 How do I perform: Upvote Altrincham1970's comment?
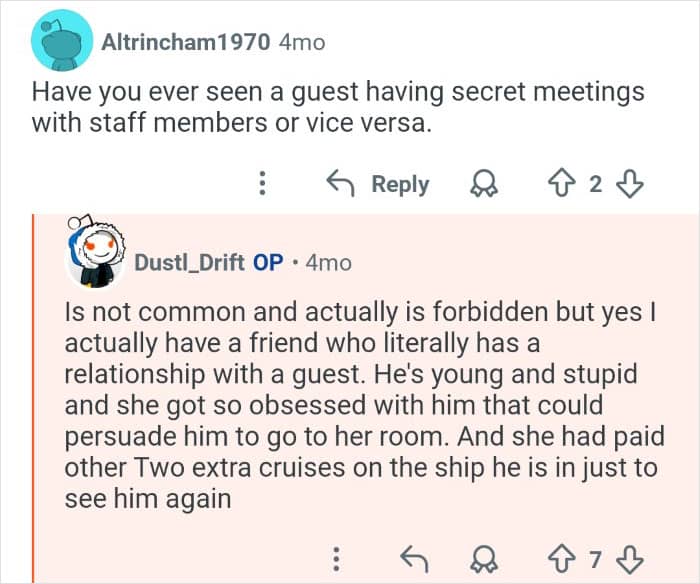click(x=562, y=184)
